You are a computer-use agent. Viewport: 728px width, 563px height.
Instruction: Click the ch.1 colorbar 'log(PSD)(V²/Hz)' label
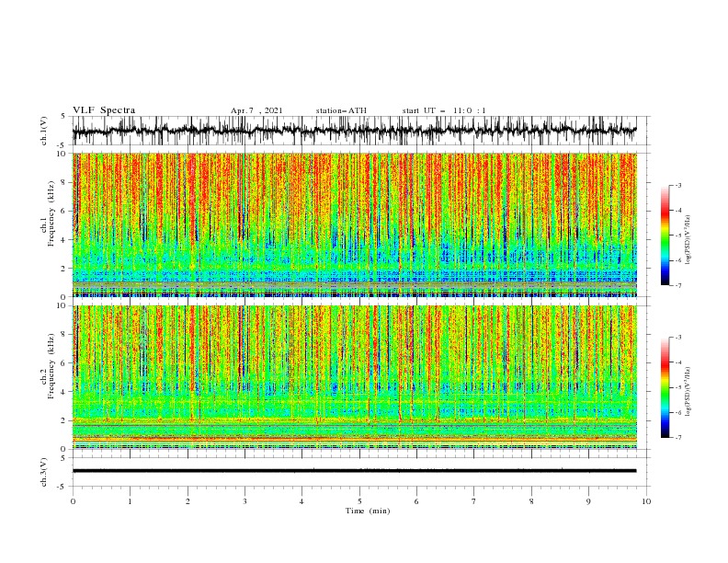688,240
